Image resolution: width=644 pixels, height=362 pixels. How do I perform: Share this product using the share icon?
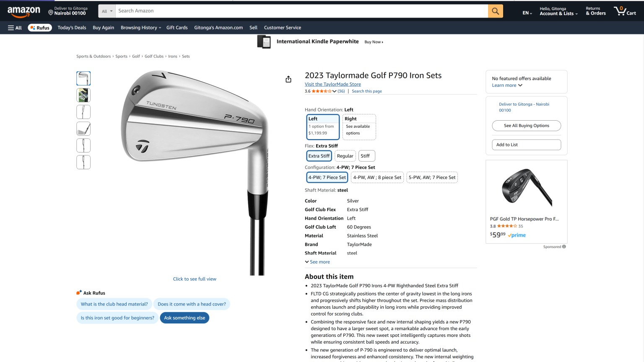[288, 79]
